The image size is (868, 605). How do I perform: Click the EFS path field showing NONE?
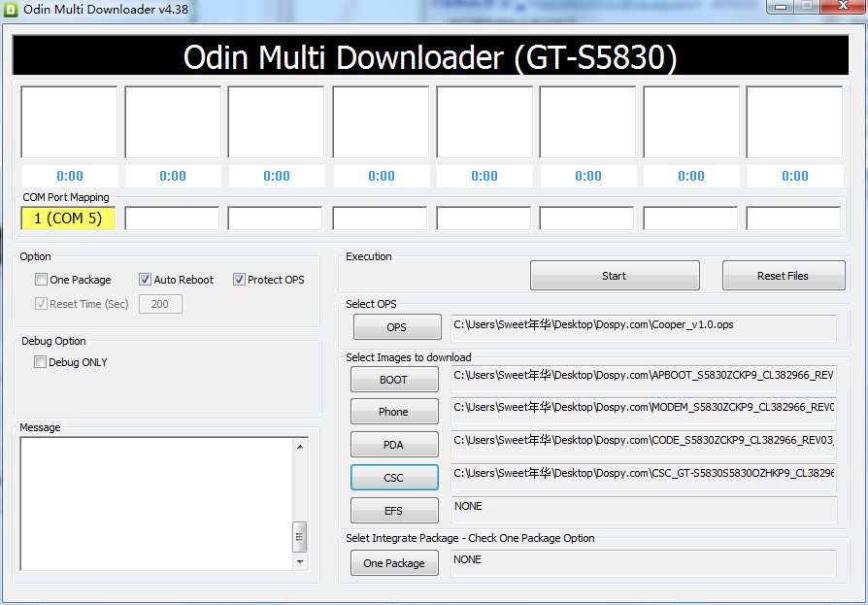[x=644, y=510]
